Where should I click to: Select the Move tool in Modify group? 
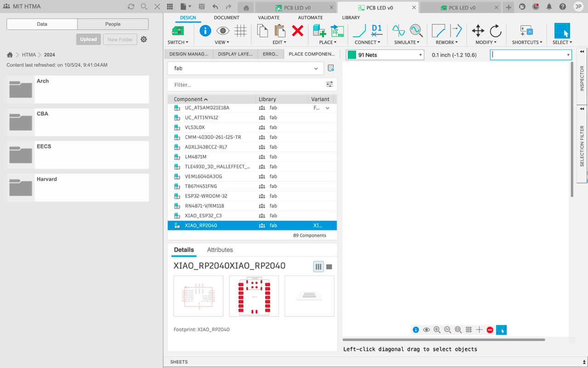pos(478,31)
